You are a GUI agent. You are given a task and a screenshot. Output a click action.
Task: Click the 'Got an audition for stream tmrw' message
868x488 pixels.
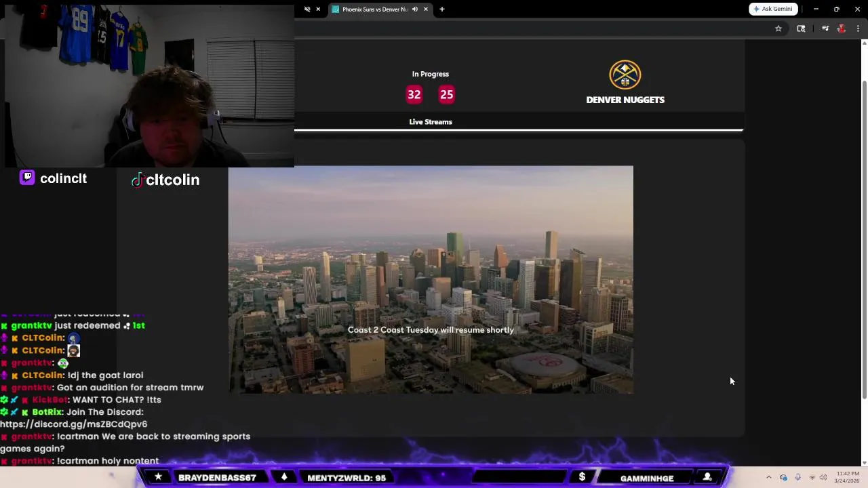[x=130, y=388]
